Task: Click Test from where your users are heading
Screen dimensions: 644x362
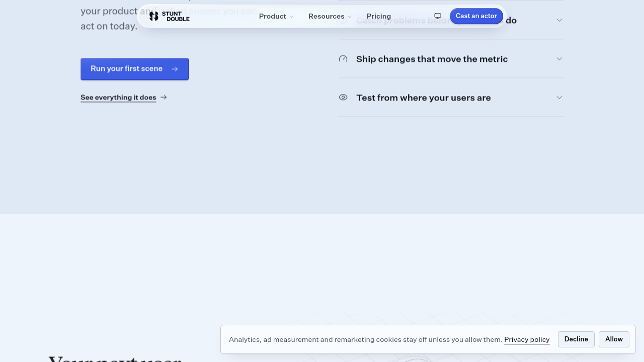Action: (x=424, y=98)
